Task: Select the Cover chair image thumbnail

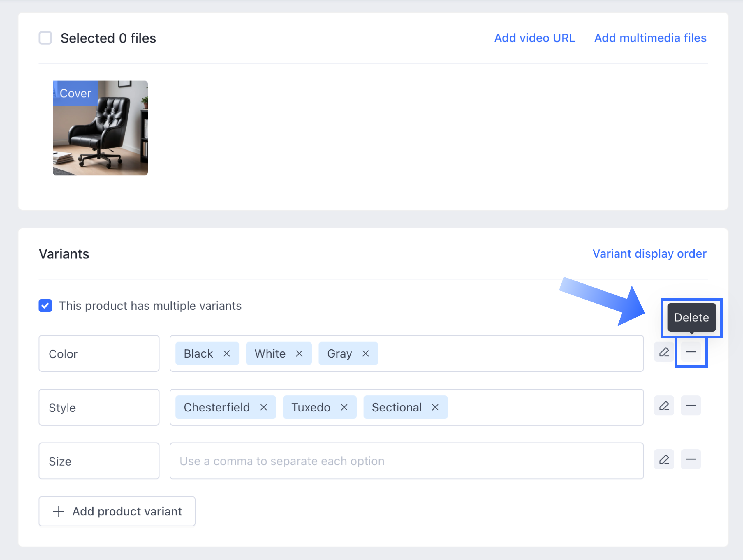Action: point(100,128)
